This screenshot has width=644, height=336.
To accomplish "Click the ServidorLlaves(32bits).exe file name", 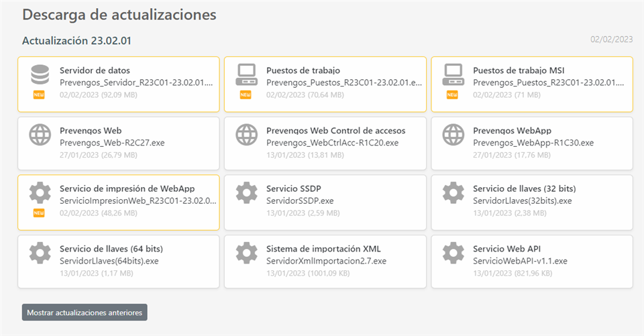I will [x=523, y=201].
